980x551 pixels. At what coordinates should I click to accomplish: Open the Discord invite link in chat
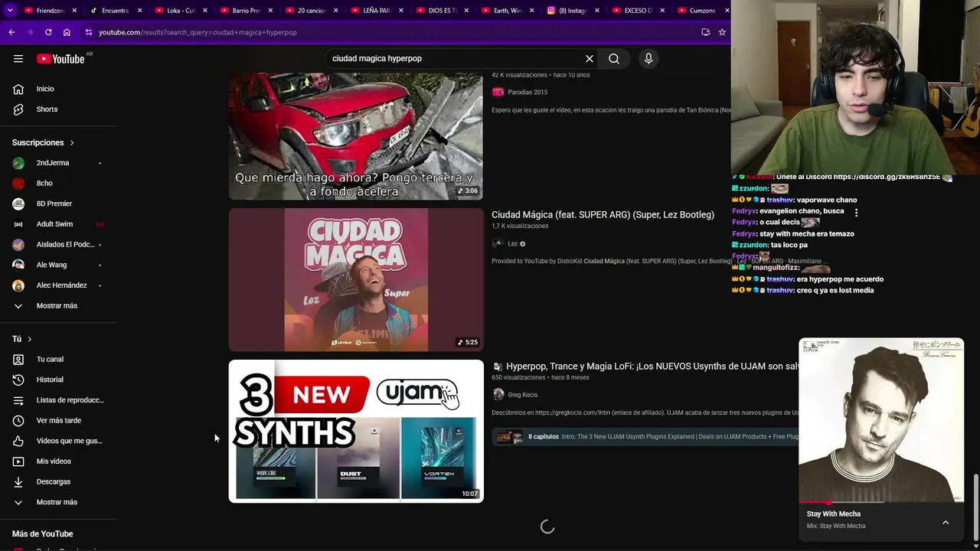click(x=887, y=177)
